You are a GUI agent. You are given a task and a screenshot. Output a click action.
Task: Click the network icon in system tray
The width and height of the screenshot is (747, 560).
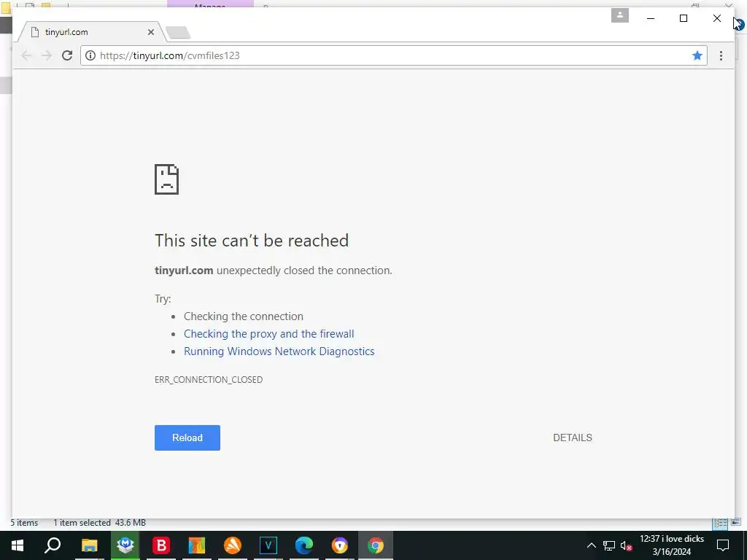[609, 545]
